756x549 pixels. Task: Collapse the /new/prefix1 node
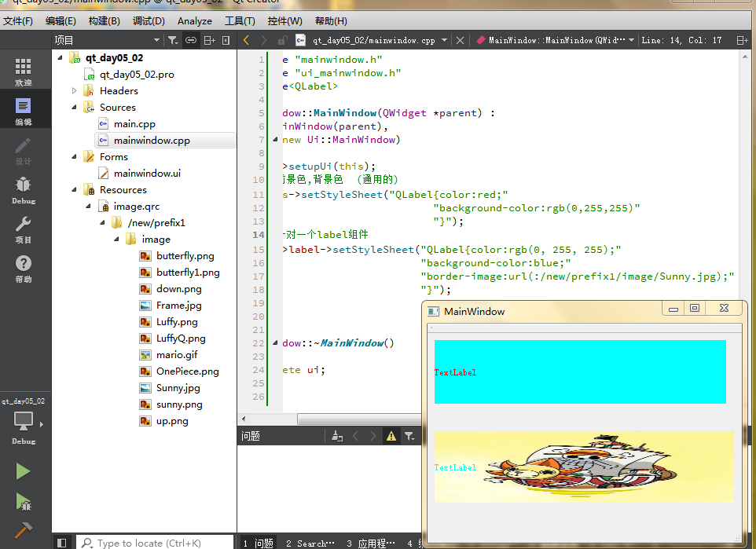coord(102,223)
